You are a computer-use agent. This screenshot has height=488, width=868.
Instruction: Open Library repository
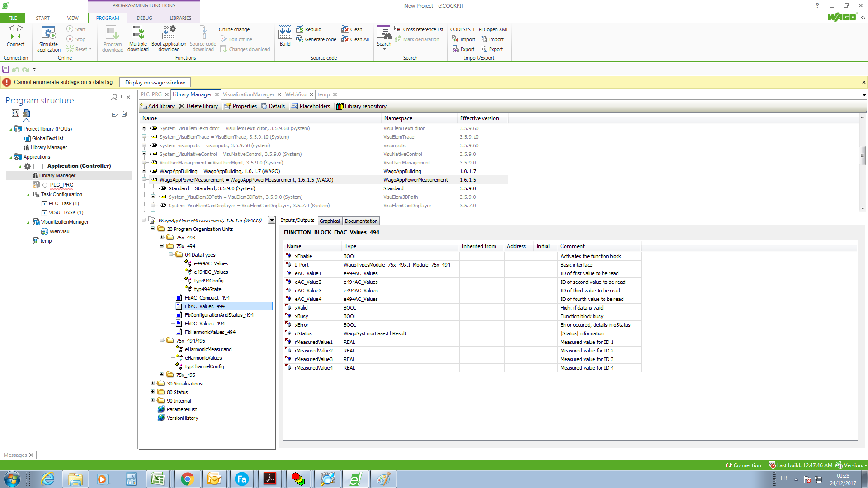(361, 106)
